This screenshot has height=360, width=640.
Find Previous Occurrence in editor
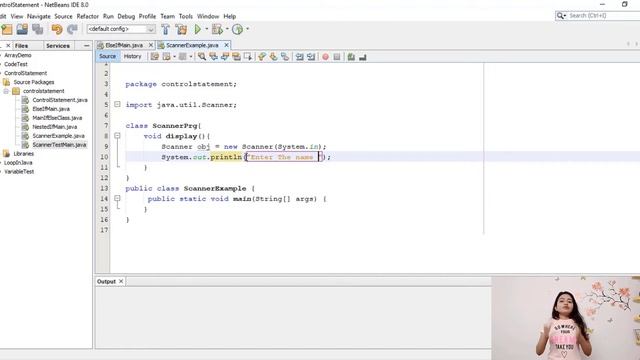(213, 57)
